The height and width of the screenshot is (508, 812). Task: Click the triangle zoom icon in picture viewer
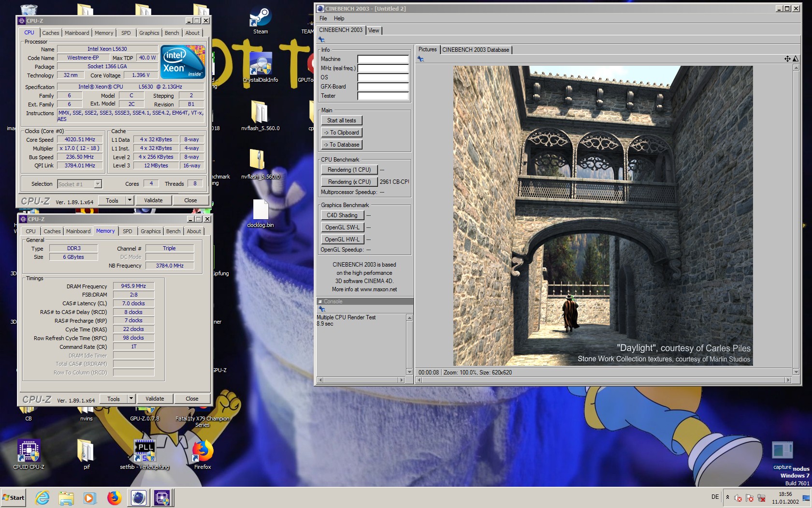[795, 59]
